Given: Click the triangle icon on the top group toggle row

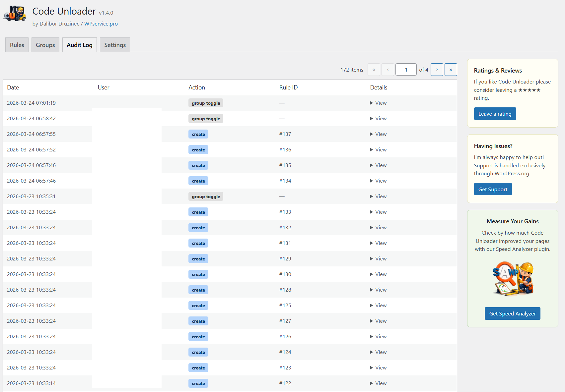Looking at the screenshot, I should point(372,103).
